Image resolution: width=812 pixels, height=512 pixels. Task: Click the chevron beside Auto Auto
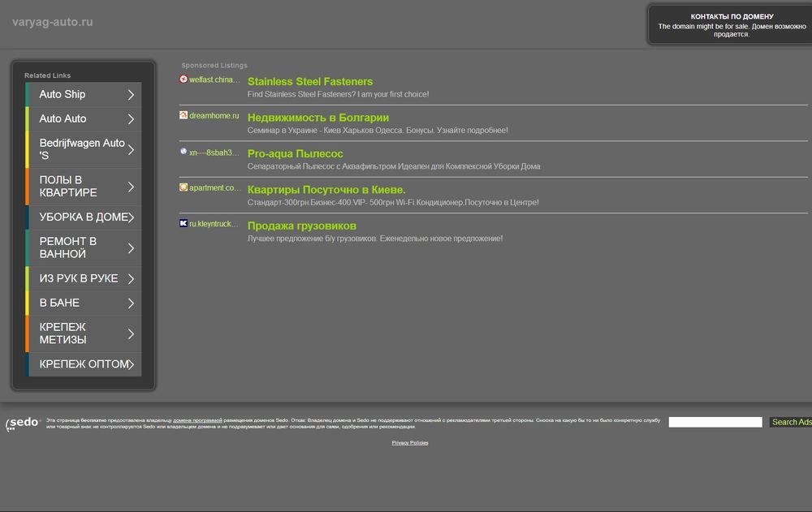tap(131, 119)
